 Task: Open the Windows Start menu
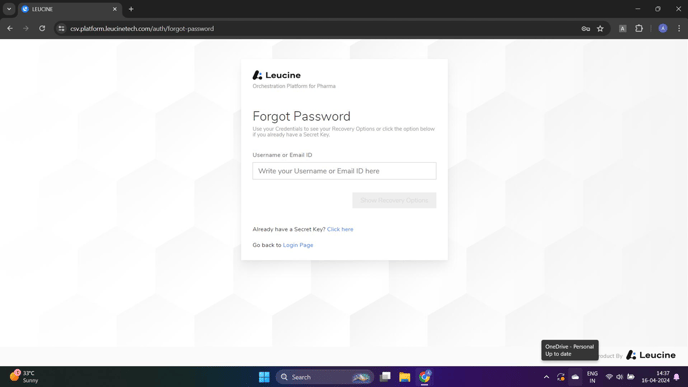pyautogui.click(x=264, y=377)
